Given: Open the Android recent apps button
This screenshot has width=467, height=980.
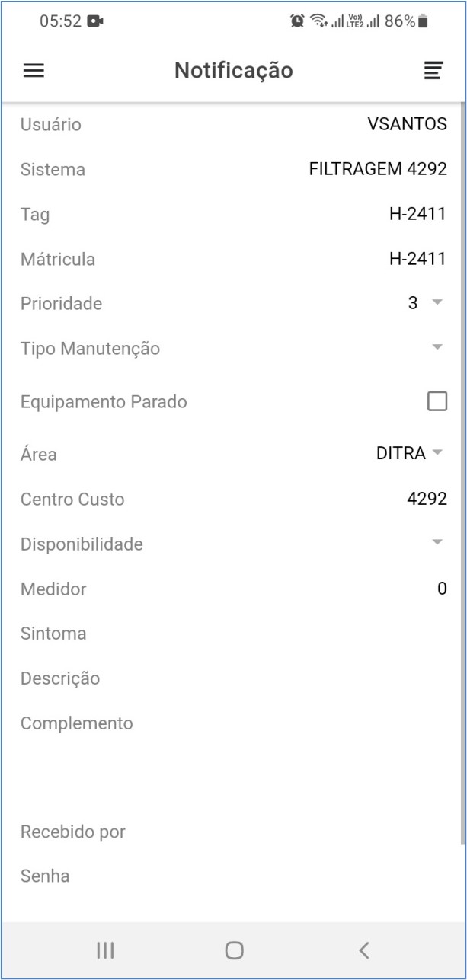Looking at the screenshot, I should (x=105, y=950).
